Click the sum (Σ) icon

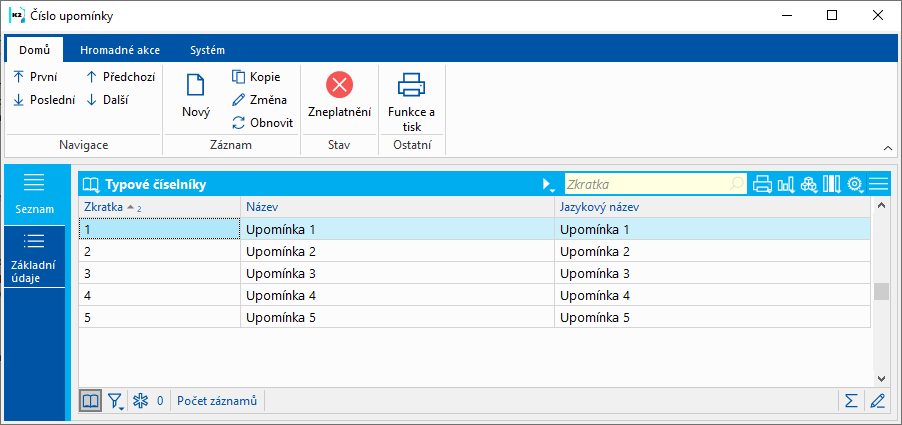pos(851,401)
